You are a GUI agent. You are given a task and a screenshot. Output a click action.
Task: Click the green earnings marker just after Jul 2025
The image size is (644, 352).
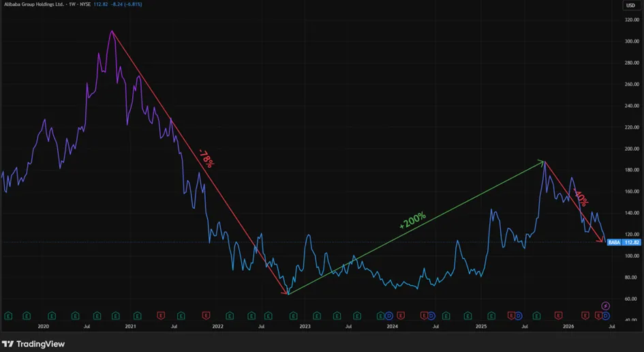tap(536, 315)
